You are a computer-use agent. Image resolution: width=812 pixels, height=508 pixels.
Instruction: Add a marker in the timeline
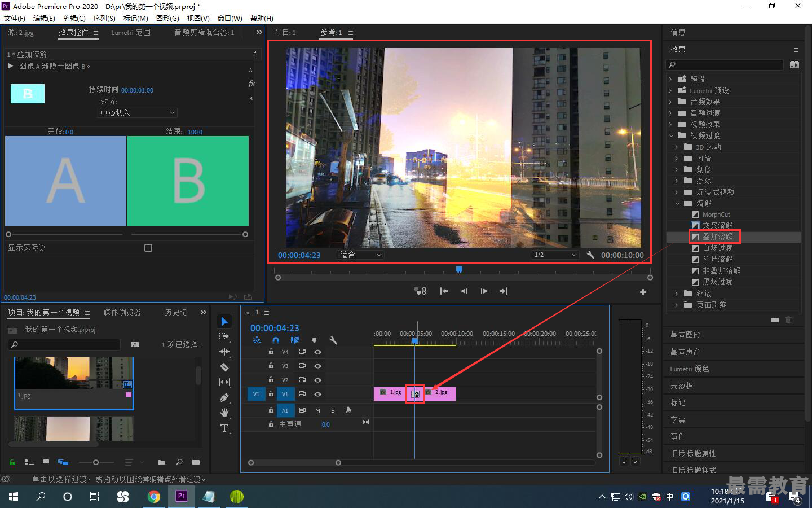click(314, 340)
